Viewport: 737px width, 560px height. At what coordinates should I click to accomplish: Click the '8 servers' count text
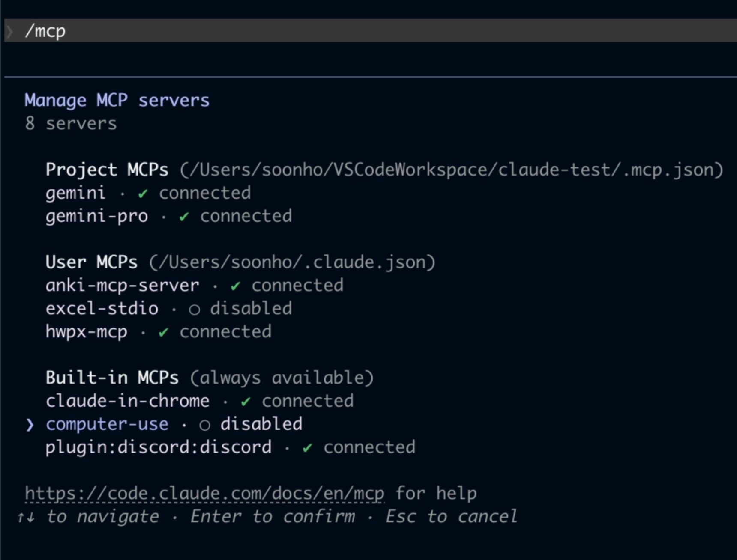tap(71, 124)
